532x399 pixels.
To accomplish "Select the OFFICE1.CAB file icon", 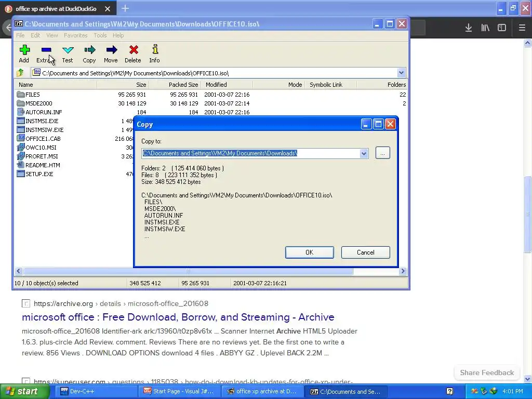I will tap(21, 138).
